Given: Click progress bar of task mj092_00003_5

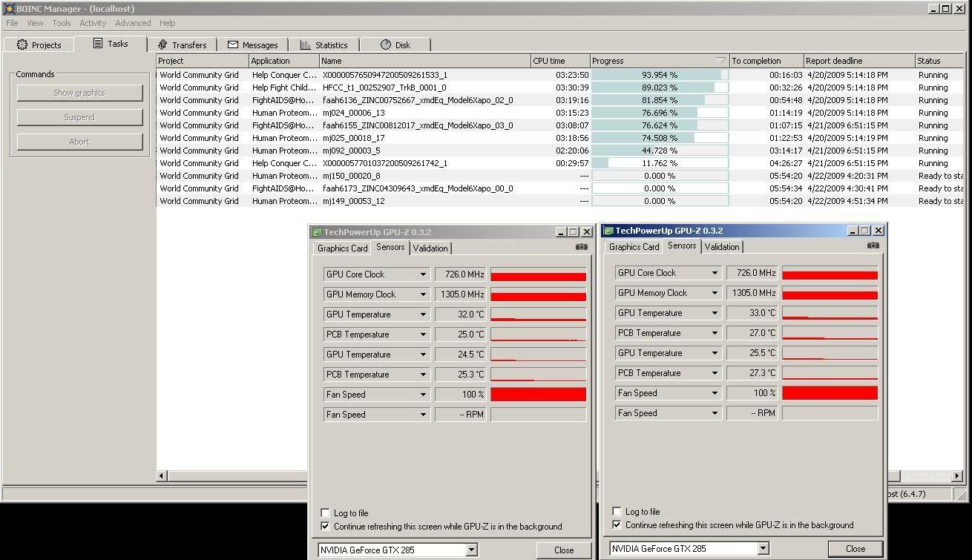Looking at the screenshot, I should point(660,151).
